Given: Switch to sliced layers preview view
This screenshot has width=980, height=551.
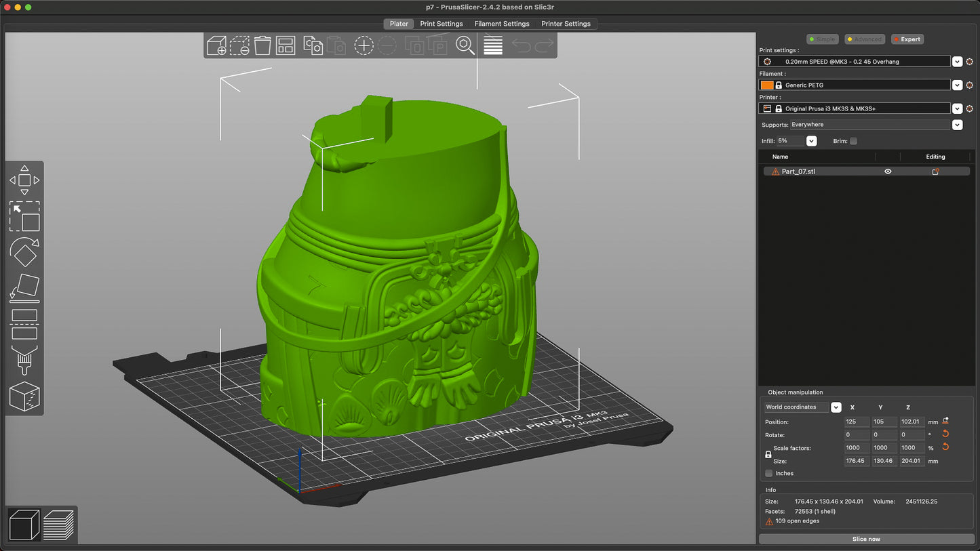Looking at the screenshot, I should pyautogui.click(x=59, y=525).
